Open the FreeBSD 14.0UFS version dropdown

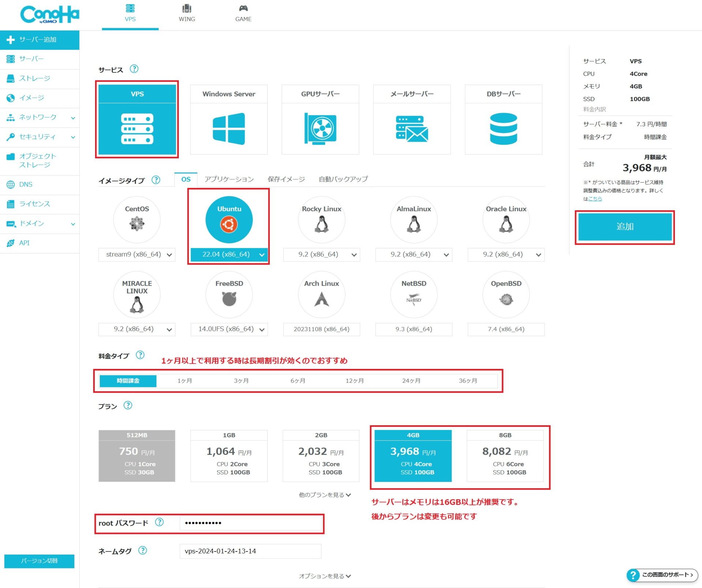[229, 329]
